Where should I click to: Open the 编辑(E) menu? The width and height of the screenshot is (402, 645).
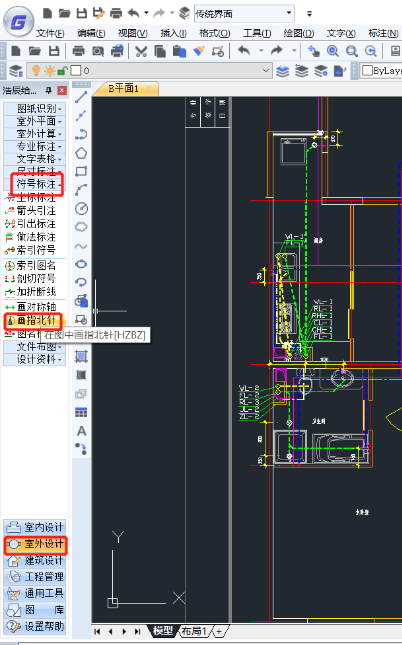pyautogui.click(x=91, y=33)
